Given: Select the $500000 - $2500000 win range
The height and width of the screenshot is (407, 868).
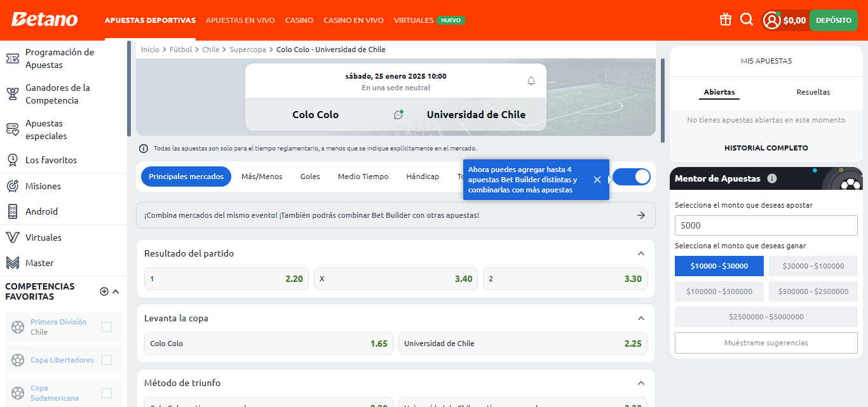Looking at the screenshot, I should pyautogui.click(x=813, y=291).
